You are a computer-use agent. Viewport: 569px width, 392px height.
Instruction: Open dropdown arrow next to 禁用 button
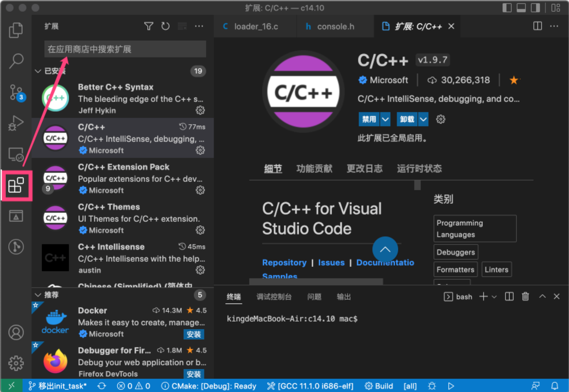tap(385, 119)
